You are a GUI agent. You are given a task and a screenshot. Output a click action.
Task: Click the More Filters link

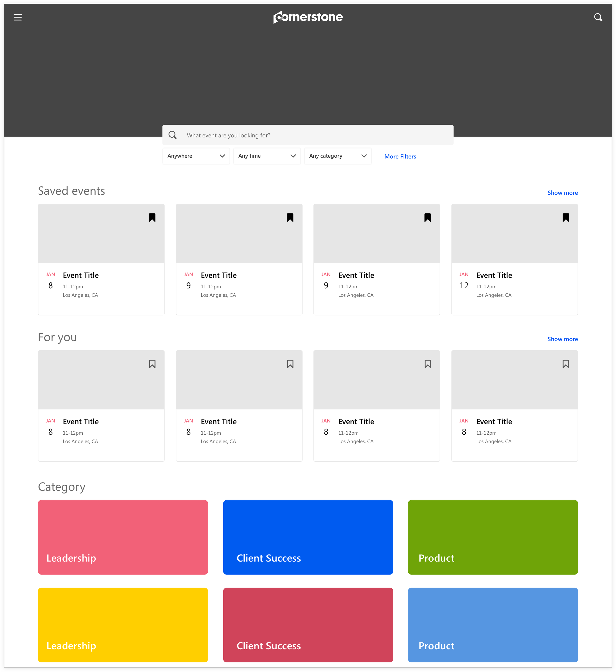tap(400, 156)
